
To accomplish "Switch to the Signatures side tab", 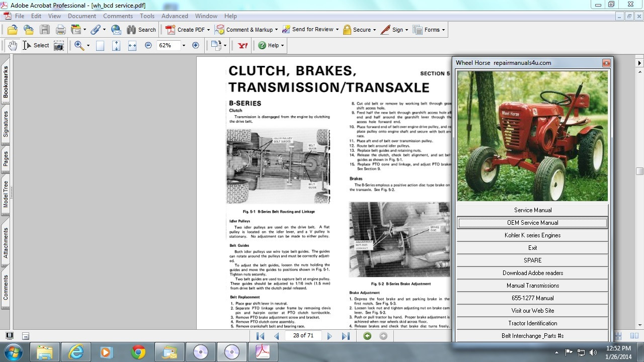I will click(x=6, y=124).
